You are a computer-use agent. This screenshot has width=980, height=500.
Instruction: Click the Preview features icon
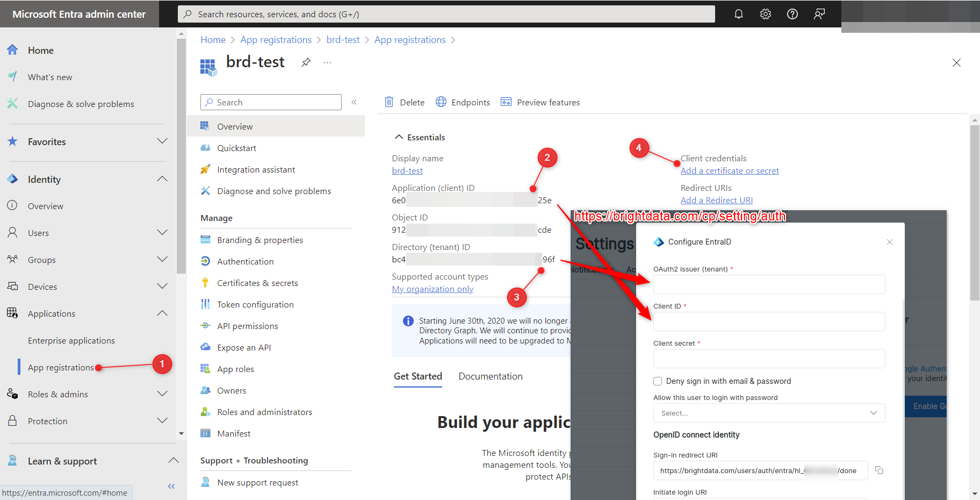506,102
